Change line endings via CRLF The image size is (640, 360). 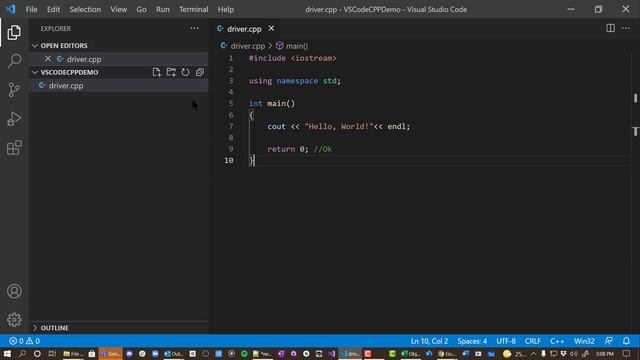tap(533, 341)
